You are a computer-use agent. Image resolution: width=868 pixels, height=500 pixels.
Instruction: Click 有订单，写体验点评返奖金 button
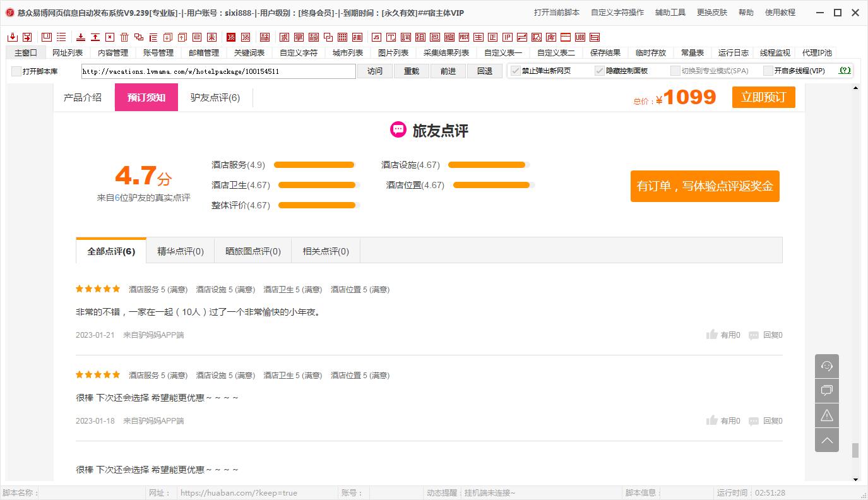pyautogui.click(x=705, y=186)
